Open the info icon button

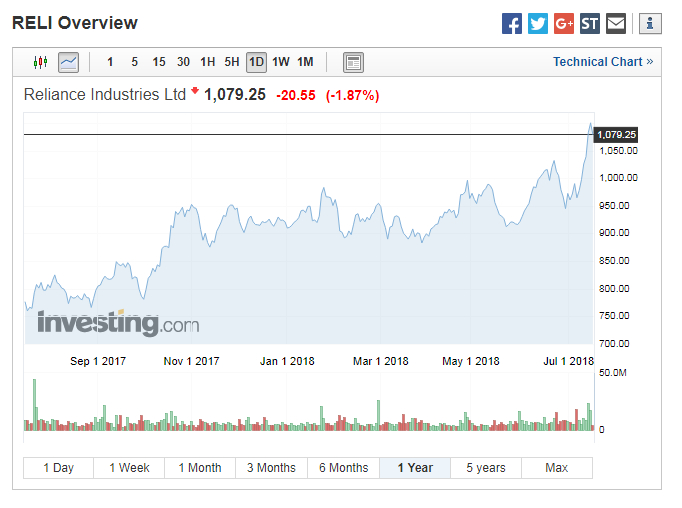(650, 23)
